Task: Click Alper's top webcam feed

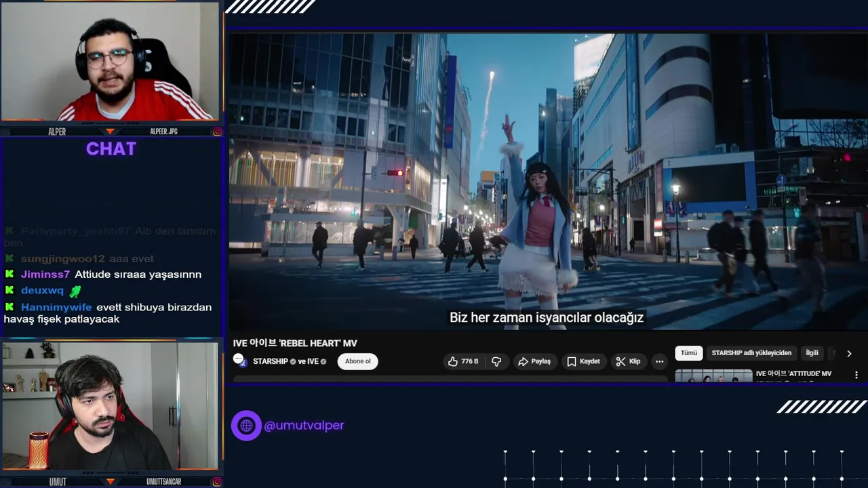Action: pos(110,62)
